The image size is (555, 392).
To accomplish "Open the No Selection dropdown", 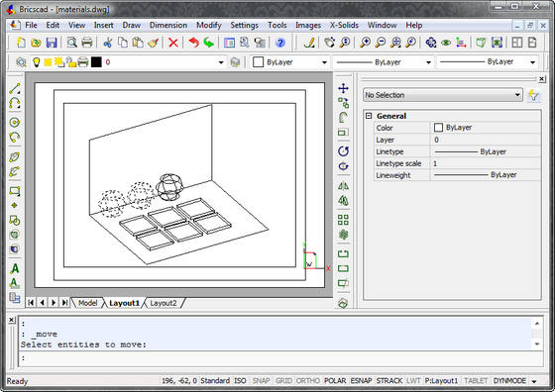I will (442, 95).
